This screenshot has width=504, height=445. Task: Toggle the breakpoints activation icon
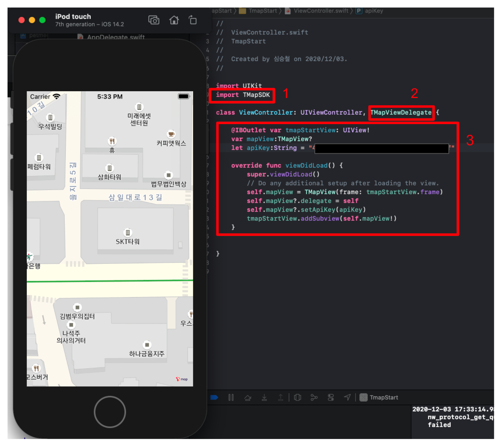[x=214, y=397]
